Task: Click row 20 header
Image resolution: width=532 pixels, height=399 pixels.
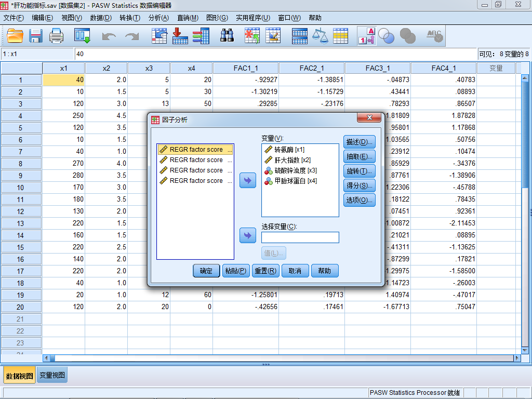Action: coord(21,307)
